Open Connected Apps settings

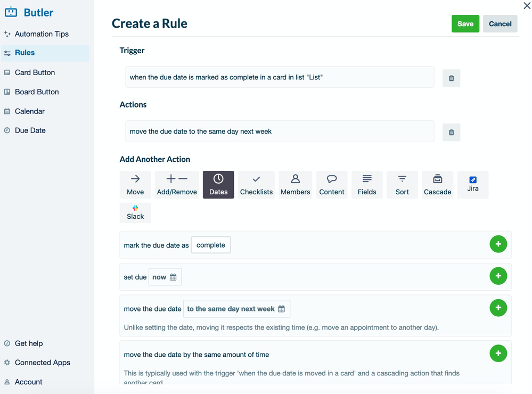43,363
